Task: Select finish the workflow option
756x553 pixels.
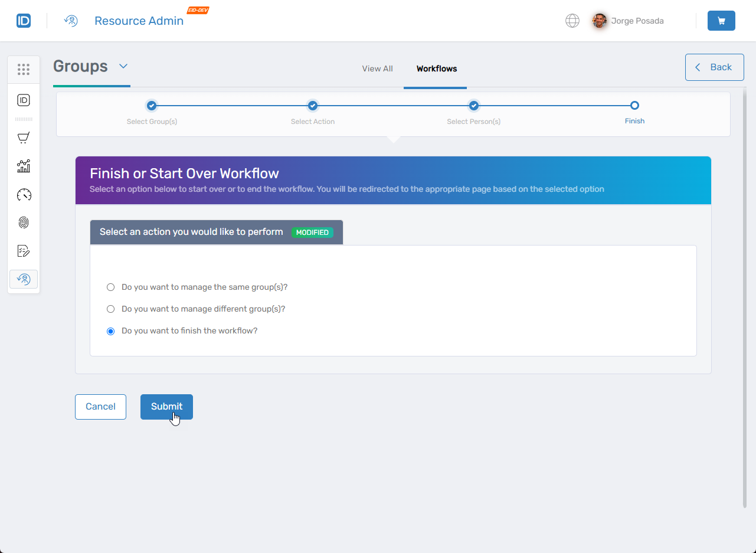Action: (x=110, y=331)
